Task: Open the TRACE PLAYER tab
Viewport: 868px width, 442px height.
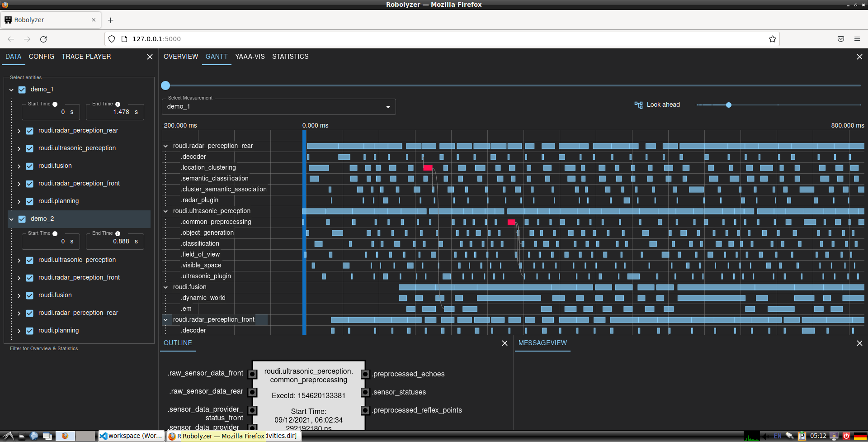Action: [86, 57]
